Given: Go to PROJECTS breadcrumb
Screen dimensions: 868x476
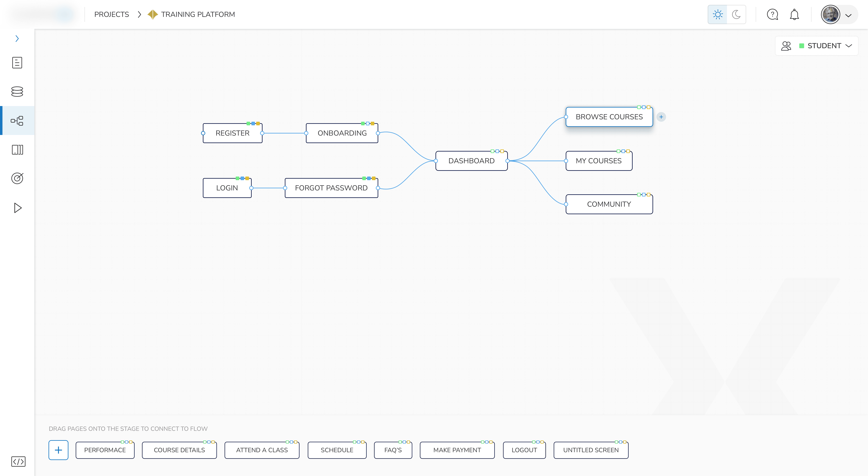Looking at the screenshot, I should click(112, 14).
